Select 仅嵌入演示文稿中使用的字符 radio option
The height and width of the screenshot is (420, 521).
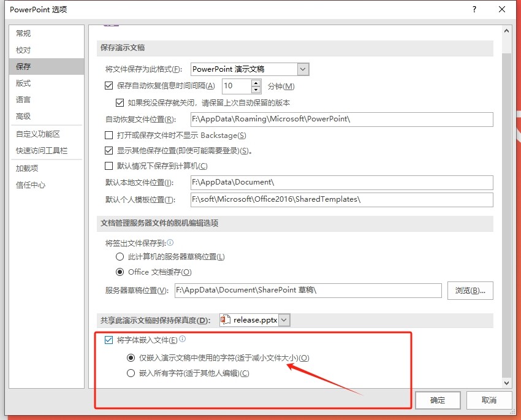pyautogui.click(x=131, y=358)
